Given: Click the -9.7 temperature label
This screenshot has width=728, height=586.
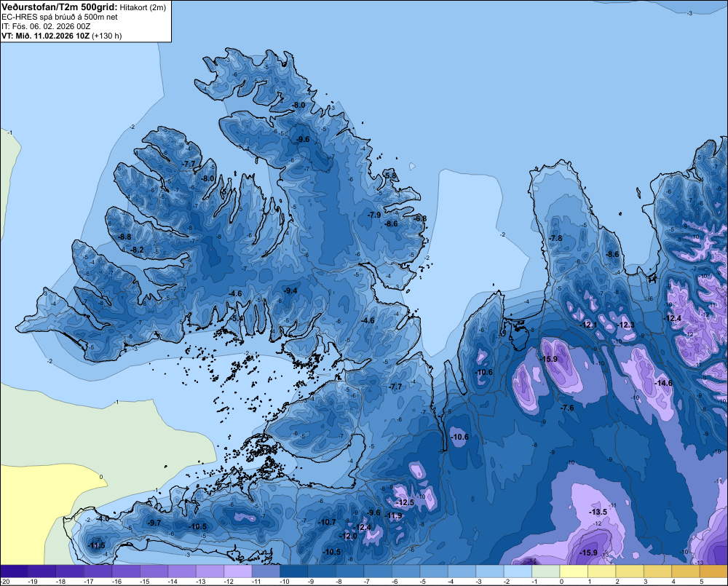Looking at the screenshot, I should pyautogui.click(x=154, y=523).
